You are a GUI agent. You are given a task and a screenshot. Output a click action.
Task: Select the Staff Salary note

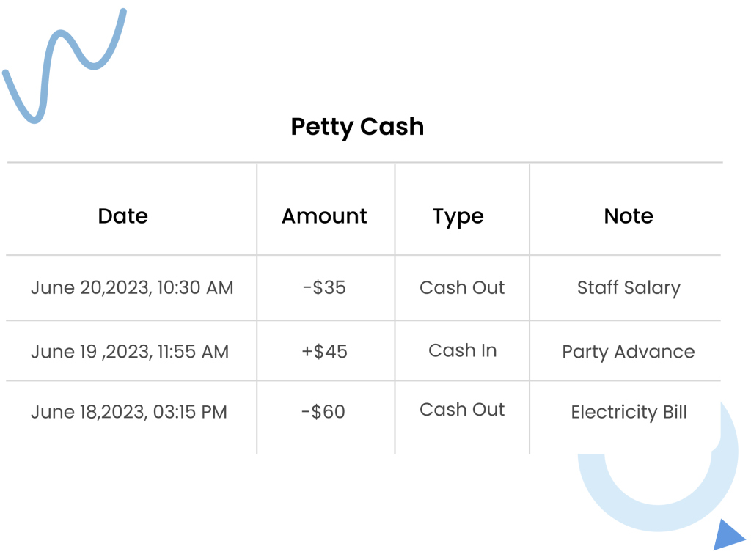pyautogui.click(x=629, y=288)
